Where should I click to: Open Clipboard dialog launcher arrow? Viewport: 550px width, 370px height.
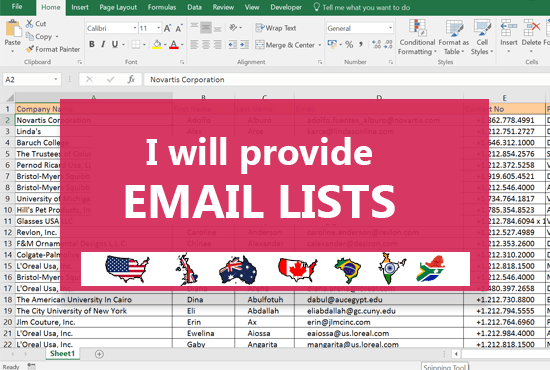80,62
